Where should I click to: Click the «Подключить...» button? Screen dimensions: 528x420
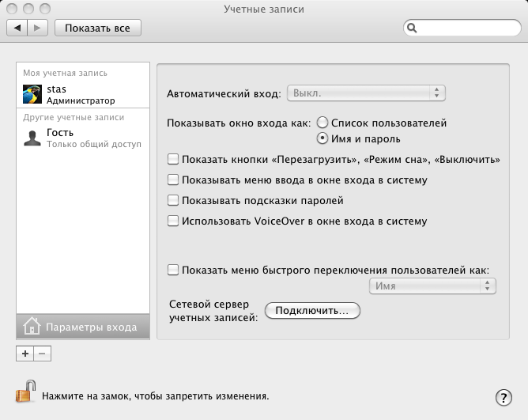[x=312, y=311]
